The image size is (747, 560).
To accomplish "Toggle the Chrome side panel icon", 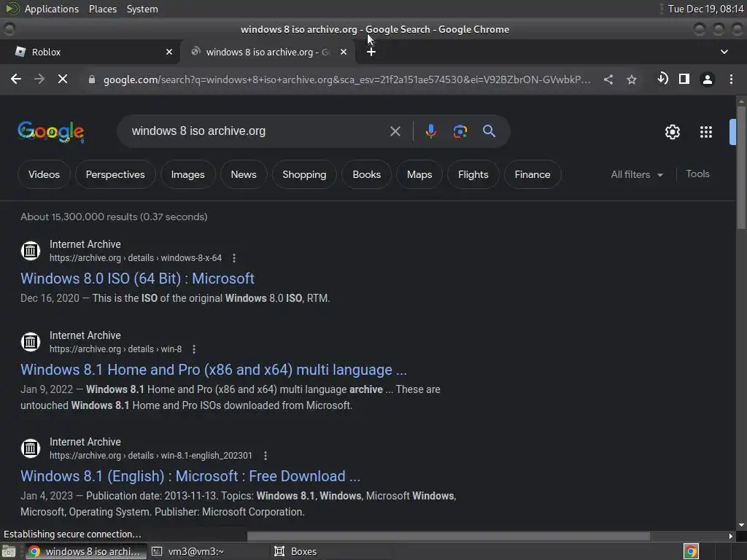I will [684, 79].
